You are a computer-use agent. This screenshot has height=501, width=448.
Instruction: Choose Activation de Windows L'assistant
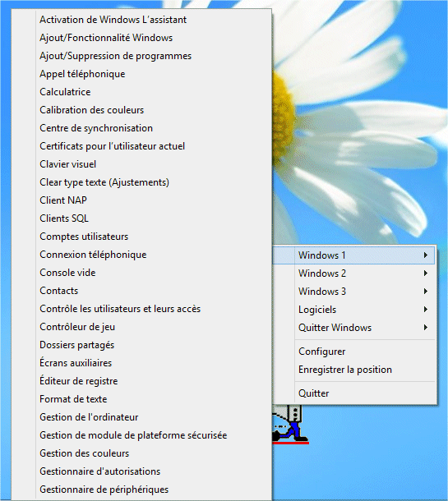[x=141, y=20]
